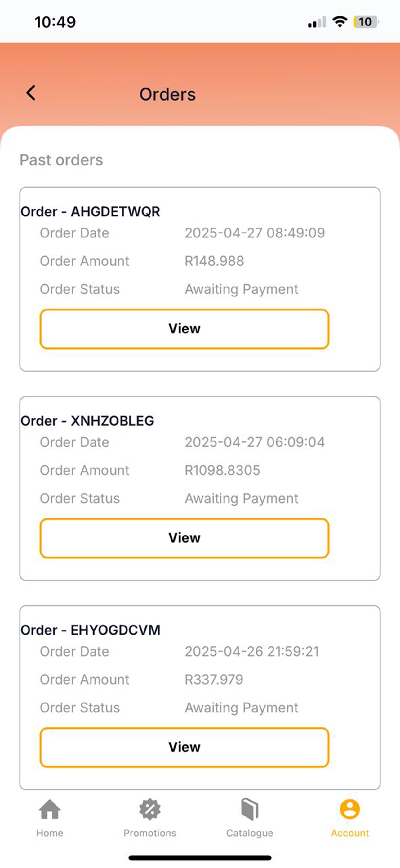
Task: Open the Catalogue book icon
Action: click(250, 809)
